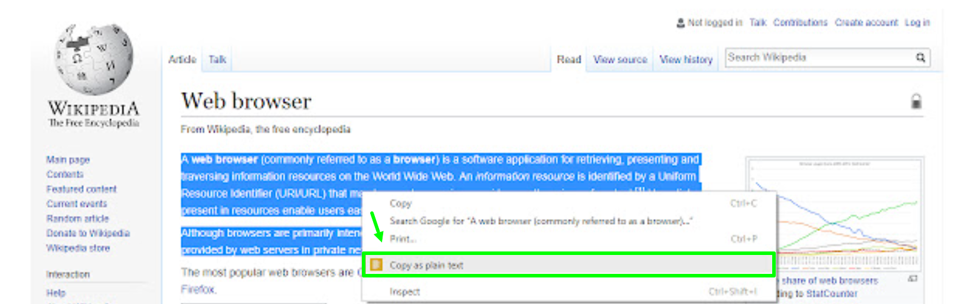Click Donate to Wikipedia link
This screenshot has height=304, width=980.
point(88,234)
